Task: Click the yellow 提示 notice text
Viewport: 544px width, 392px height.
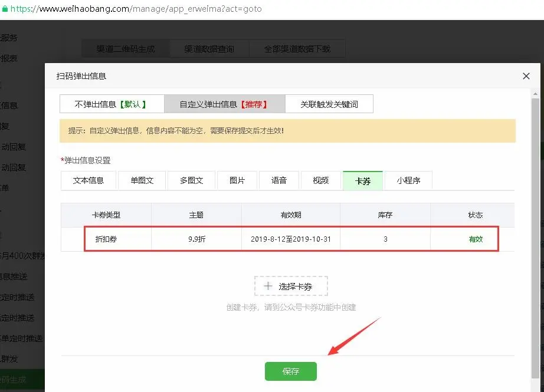Action: point(176,131)
